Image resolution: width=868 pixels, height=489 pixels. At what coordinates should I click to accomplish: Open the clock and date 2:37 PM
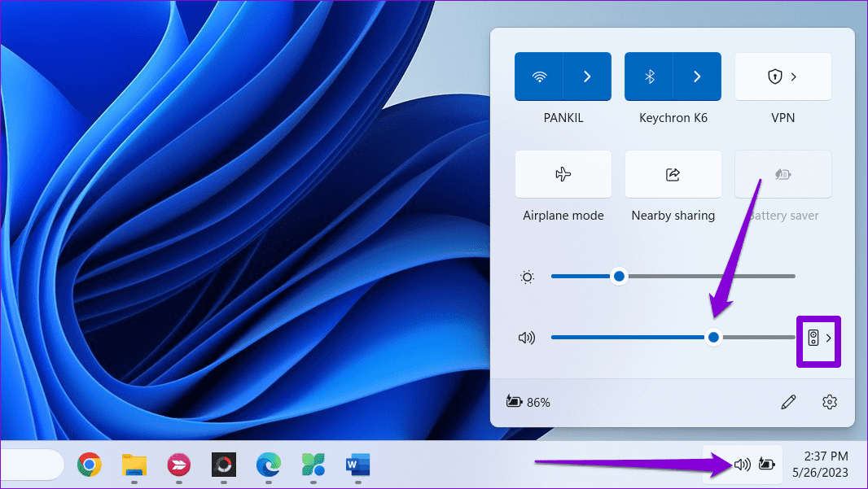[821, 464]
